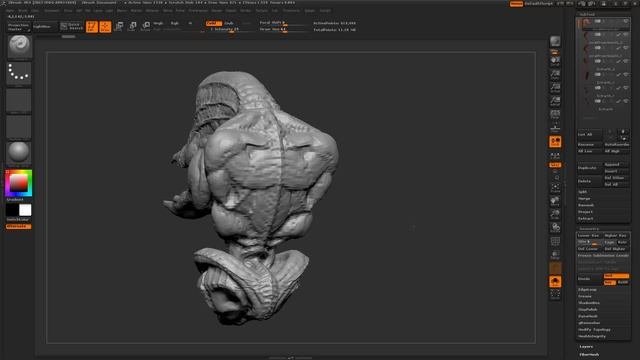Expand the FiberMesh section
Screen dimensions: 640x360
pos(589,354)
